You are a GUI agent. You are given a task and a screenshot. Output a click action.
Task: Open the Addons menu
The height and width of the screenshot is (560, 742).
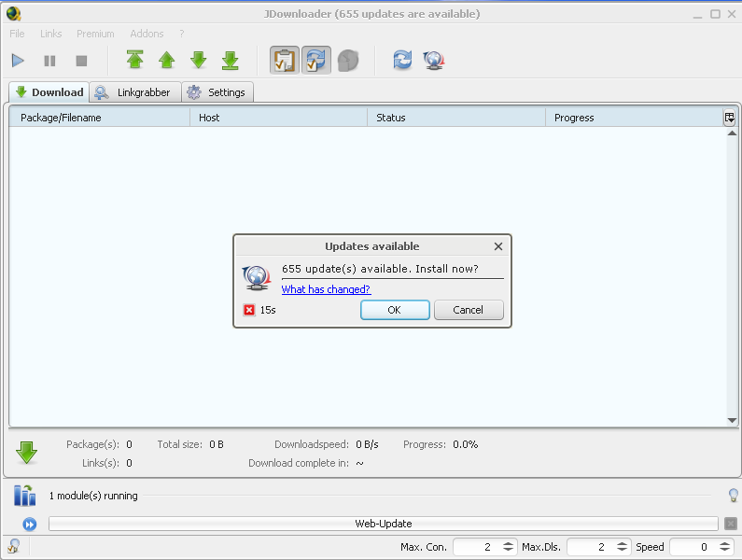click(x=147, y=34)
